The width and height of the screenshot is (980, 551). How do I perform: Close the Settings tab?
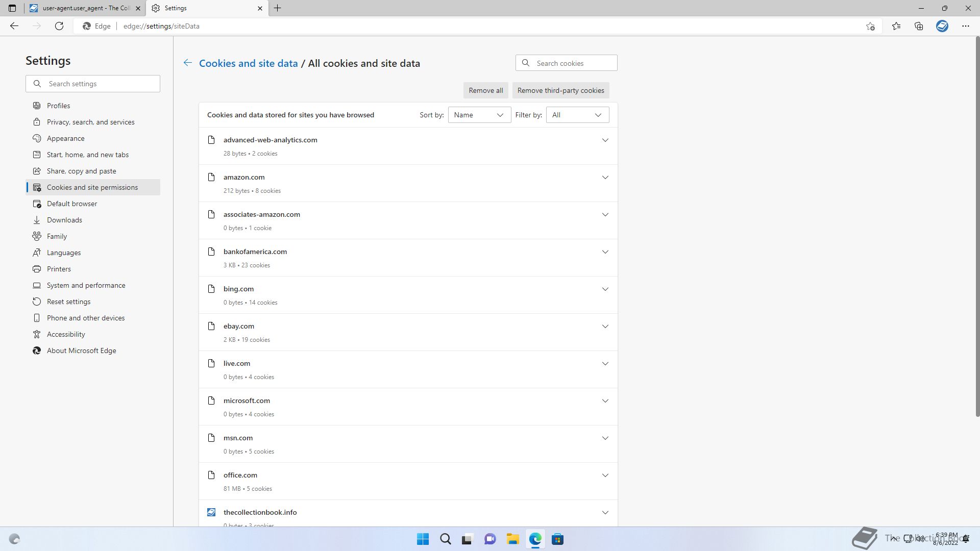coord(260,8)
